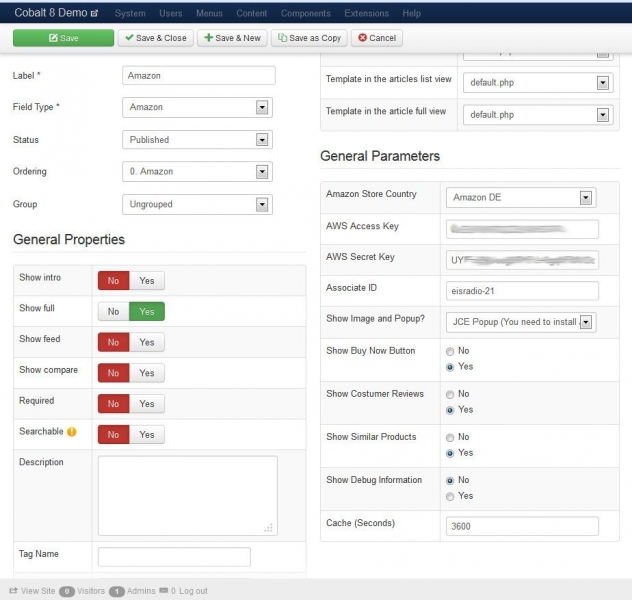Click the View Site icon in footer
632x600 pixels.
(14, 591)
